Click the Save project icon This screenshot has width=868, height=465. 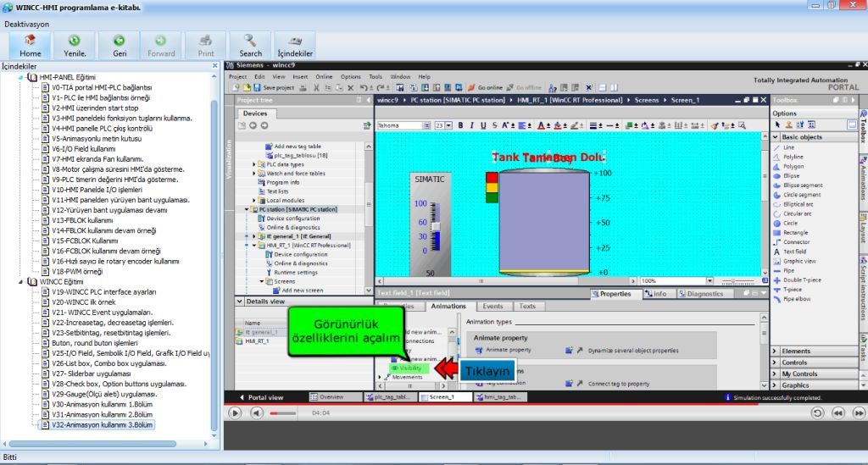click(273, 87)
